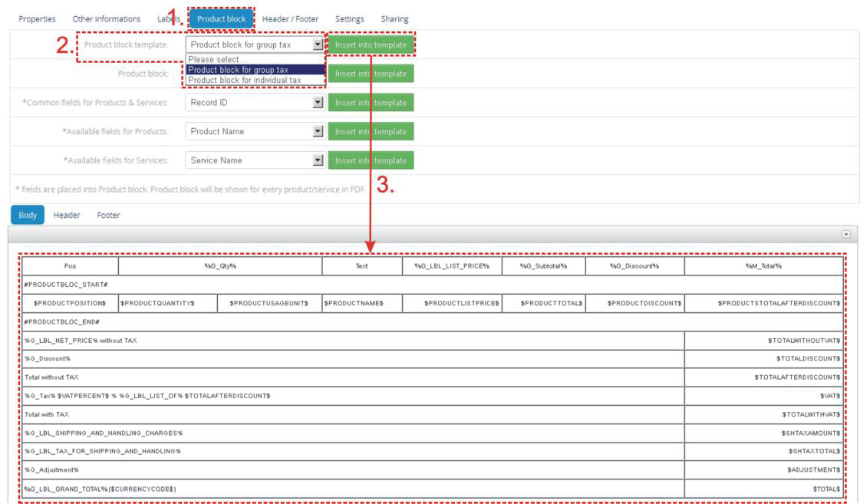Click Insert into template for Product block row
Viewport: 860px width, 504px height.
(x=371, y=74)
